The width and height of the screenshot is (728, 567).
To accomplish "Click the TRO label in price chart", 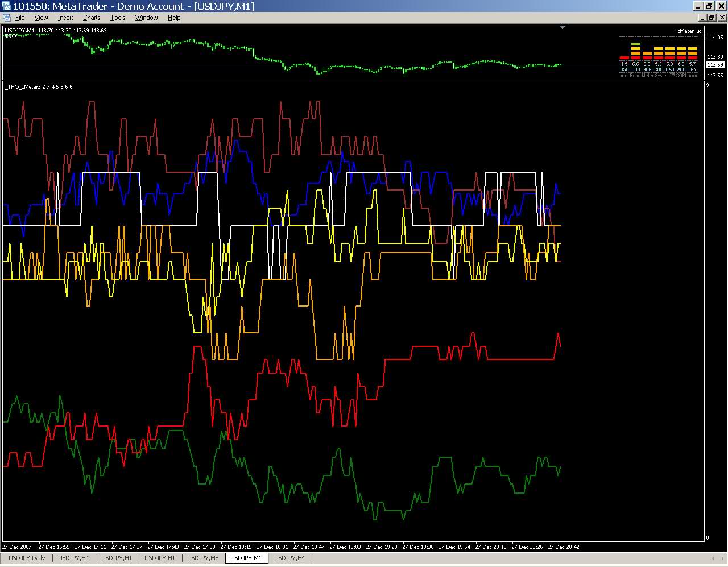I will 10,36.
